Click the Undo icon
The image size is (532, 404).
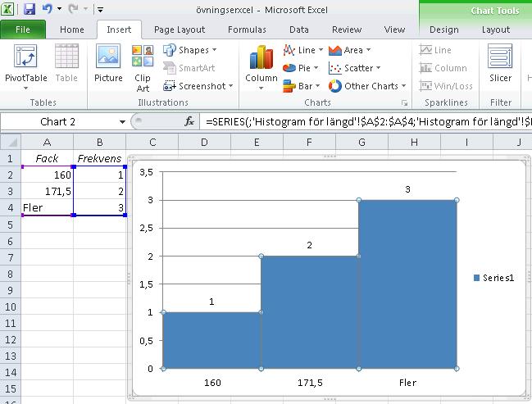[x=48, y=9]
